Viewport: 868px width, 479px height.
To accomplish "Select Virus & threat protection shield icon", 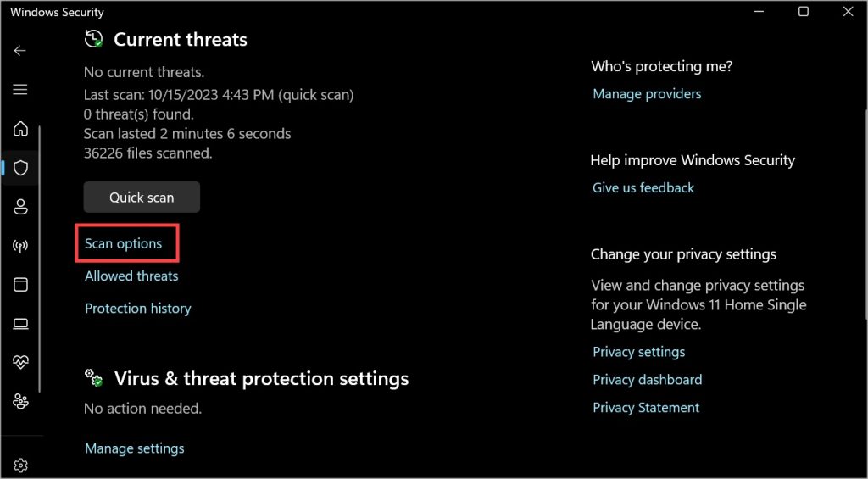I will 20,168.
